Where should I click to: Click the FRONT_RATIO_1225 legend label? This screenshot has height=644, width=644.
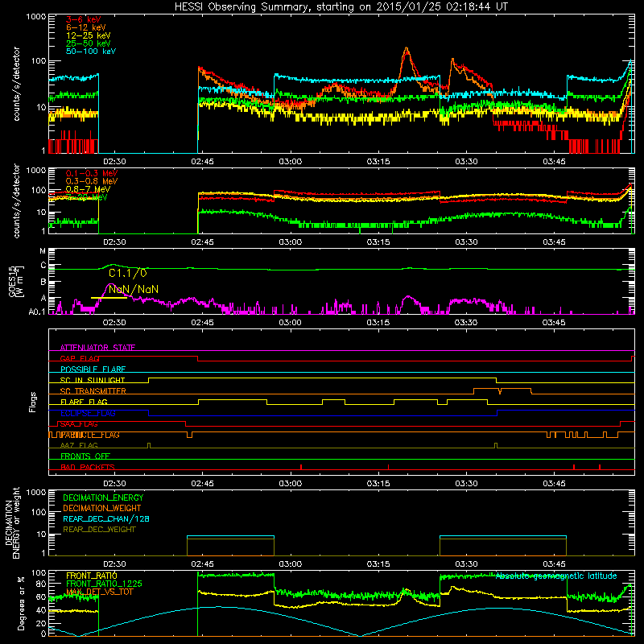tap(104, 584)
